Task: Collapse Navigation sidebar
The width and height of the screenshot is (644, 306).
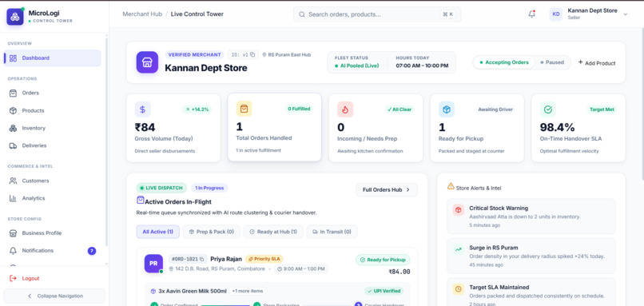Action: click(x=54, y=296)
